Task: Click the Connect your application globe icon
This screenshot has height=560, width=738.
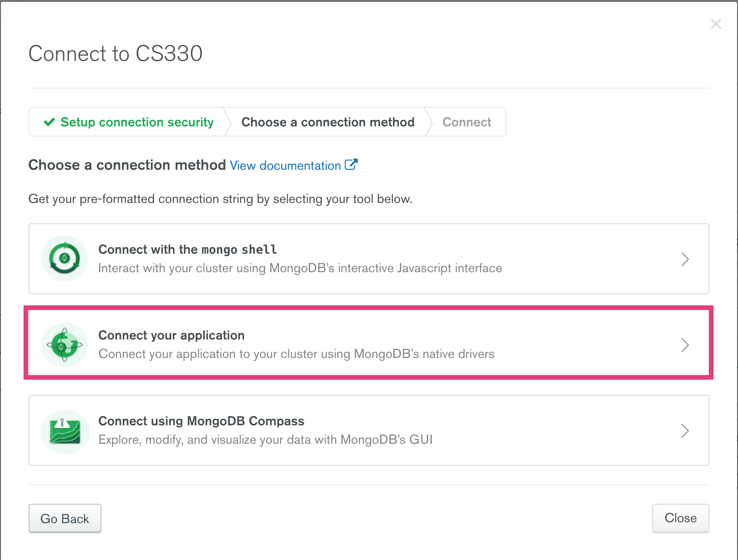Action: (x=65, y=345)
